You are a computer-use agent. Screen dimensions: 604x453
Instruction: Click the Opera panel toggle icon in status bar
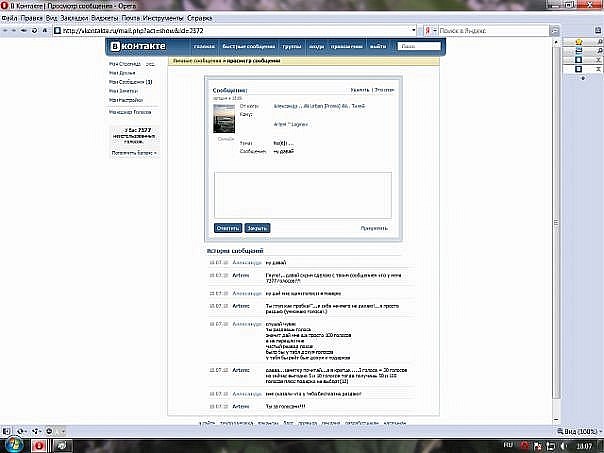6,431
